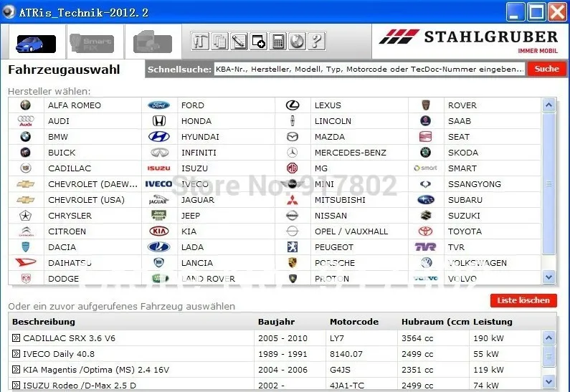
Task: Click the Leistung column header
Action: (x=493, y=322)
